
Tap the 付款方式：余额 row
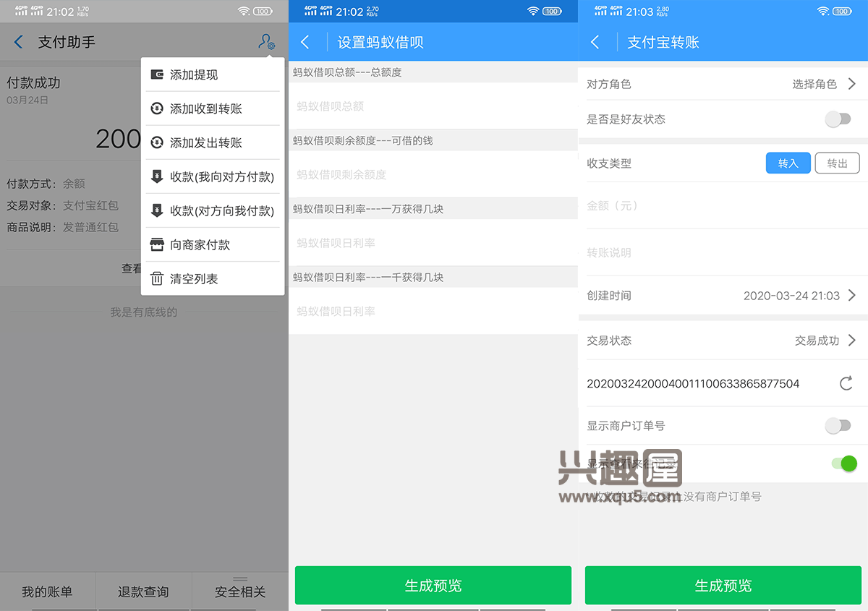click(46, 184)
